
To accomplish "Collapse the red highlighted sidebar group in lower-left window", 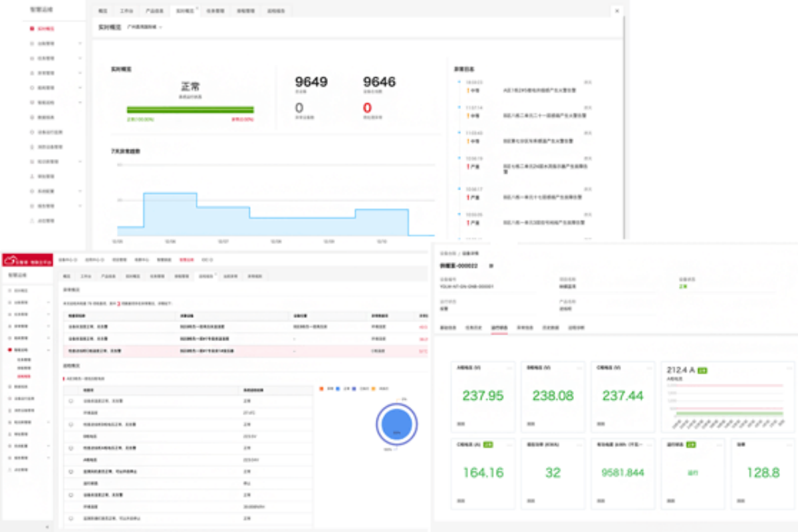I will point(49,349).
